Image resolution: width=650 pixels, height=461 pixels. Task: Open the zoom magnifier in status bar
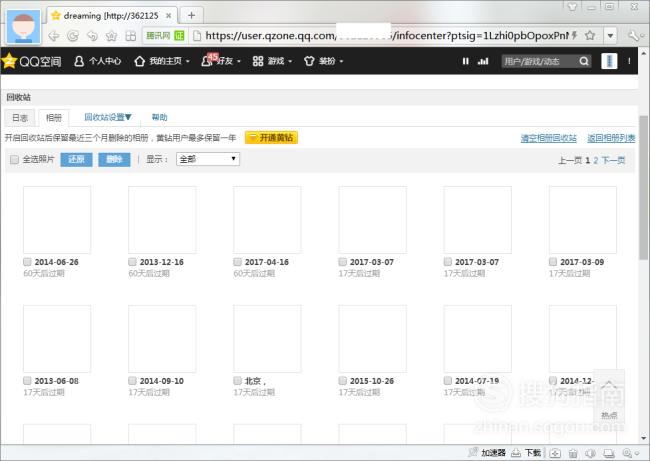627,453
